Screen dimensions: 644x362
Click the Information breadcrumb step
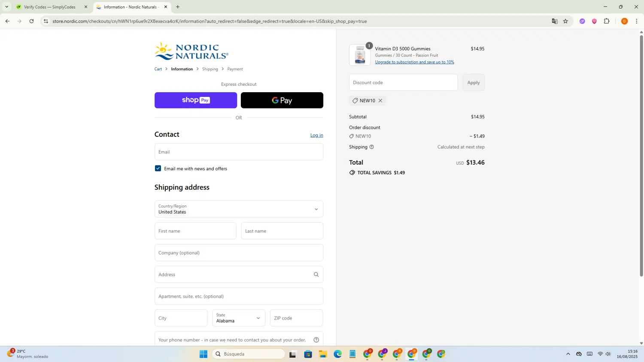[182, 69]
